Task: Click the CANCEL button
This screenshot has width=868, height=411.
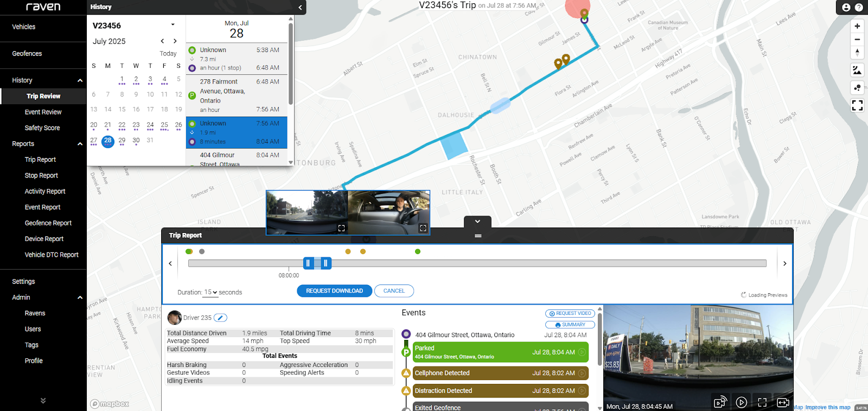Action: pos(394,291)
